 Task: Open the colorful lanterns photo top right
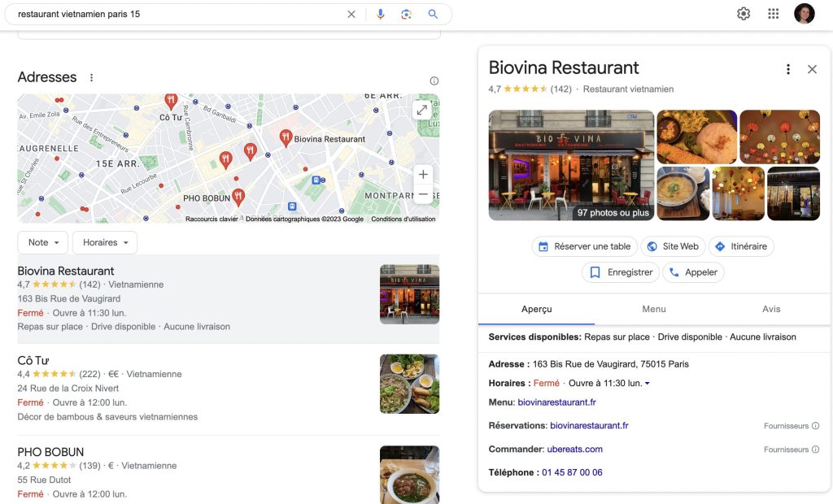[x=779, y=137]
